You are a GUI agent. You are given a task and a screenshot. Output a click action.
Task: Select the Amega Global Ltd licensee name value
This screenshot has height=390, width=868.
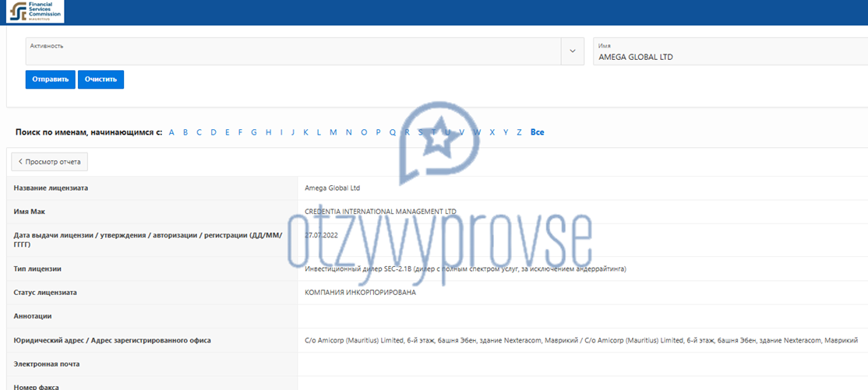tap(332, 188)
